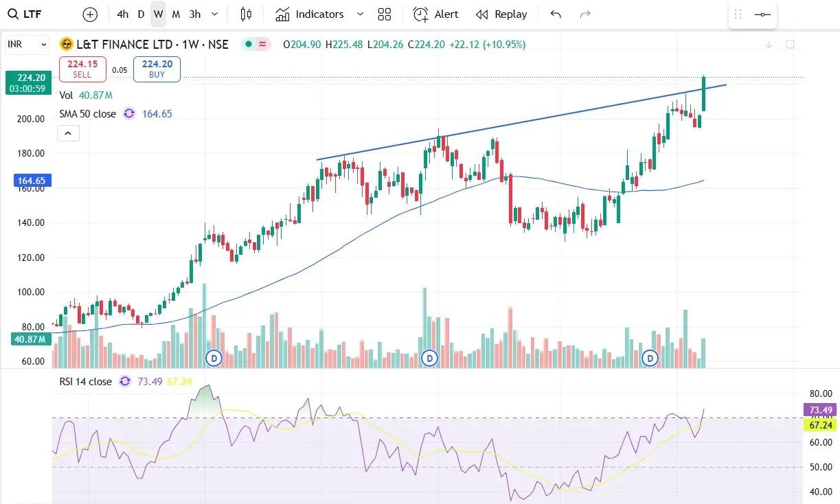Open indicator templates grid icon
The width and height of the screenshot is (840, 504).
pos(385,14)
